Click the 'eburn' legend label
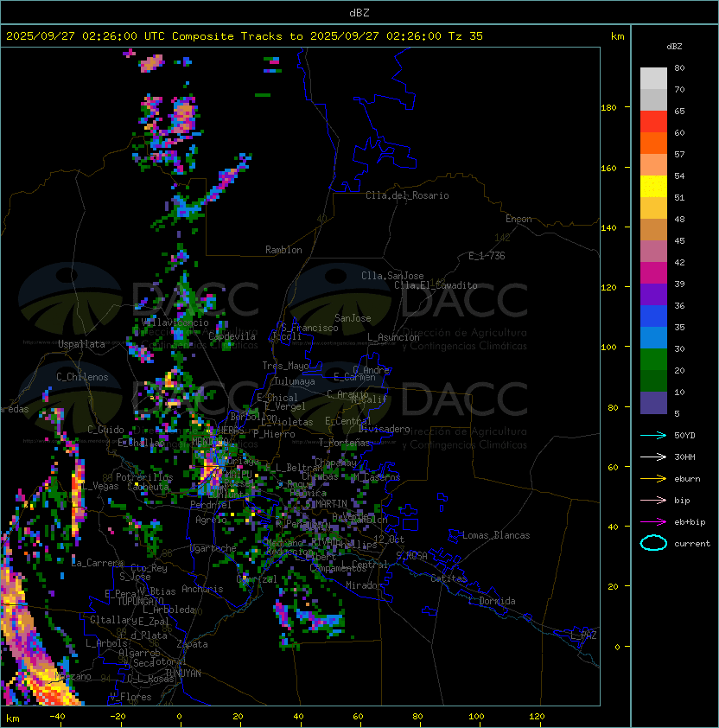The height and width of the screenshot is (728, 719). pos(687,479)
